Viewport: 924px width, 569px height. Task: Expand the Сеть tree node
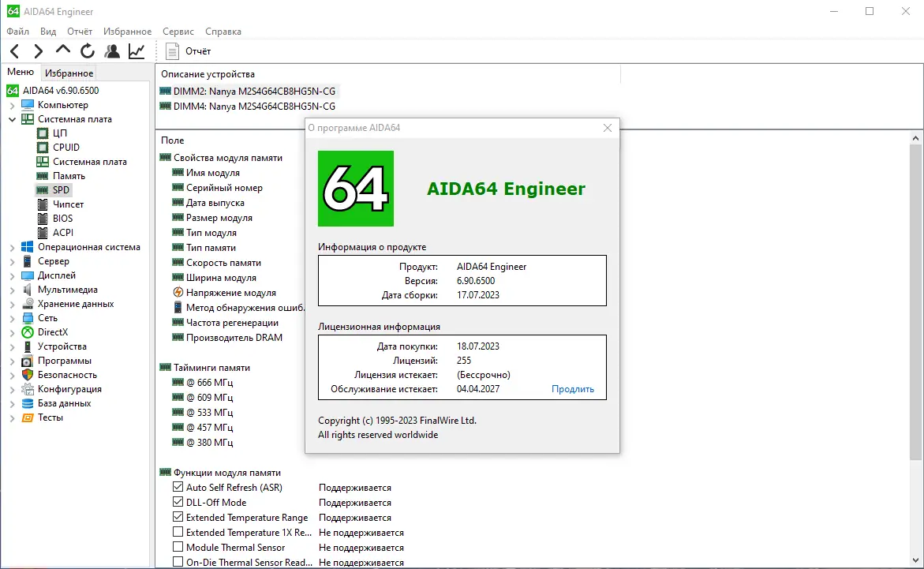[13, 318]
